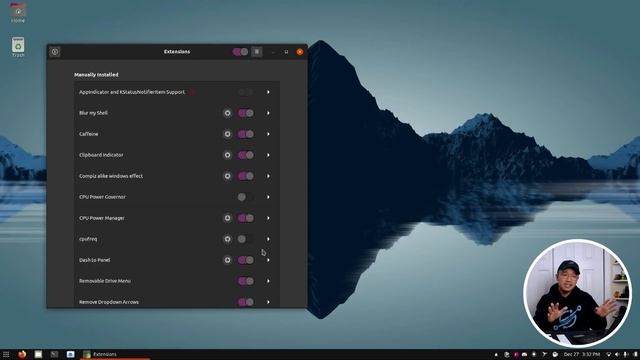Expand Remove Dropdown Arrows details arrow

click(268, 302)
